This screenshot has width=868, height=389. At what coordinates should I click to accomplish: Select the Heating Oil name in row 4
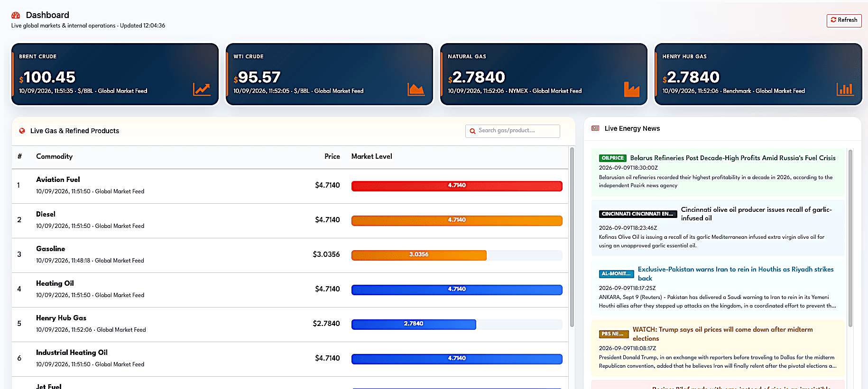(55, 283)
